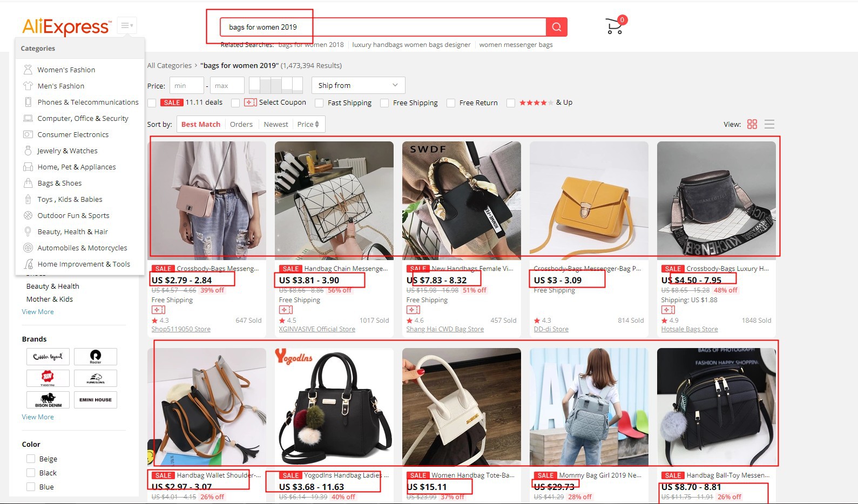Sort by Orders tab
Viewport: 858px width, 504px height.
(241, 124)
